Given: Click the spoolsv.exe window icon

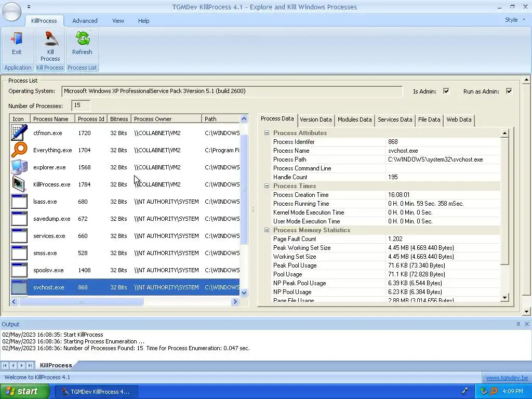Looking at the screenshot, I should [x=19, y=270].
